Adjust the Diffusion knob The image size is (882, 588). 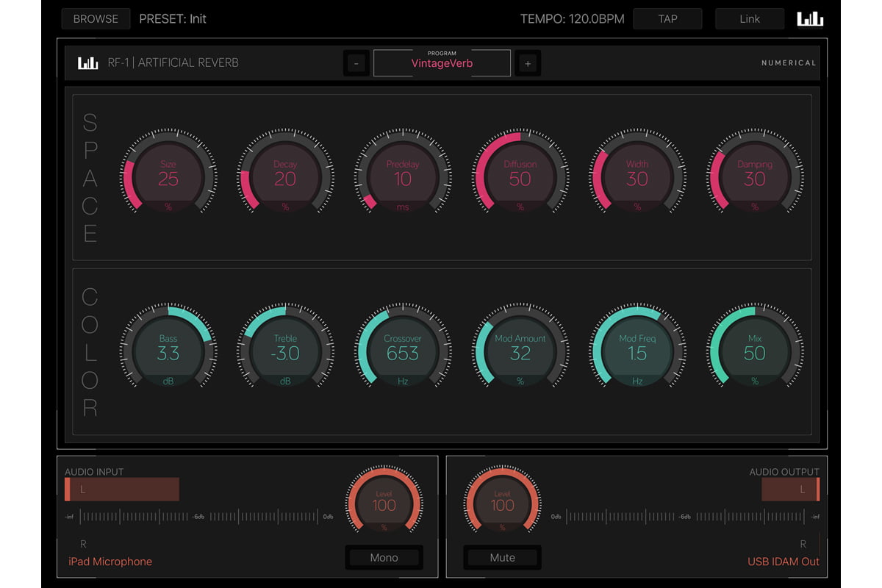520,173
